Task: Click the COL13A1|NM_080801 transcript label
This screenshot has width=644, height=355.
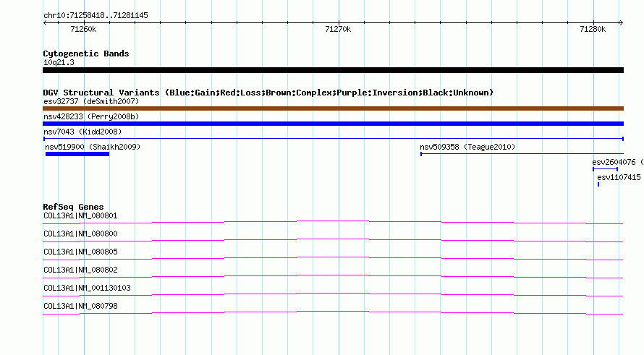Action: click(x=80, y=216)
